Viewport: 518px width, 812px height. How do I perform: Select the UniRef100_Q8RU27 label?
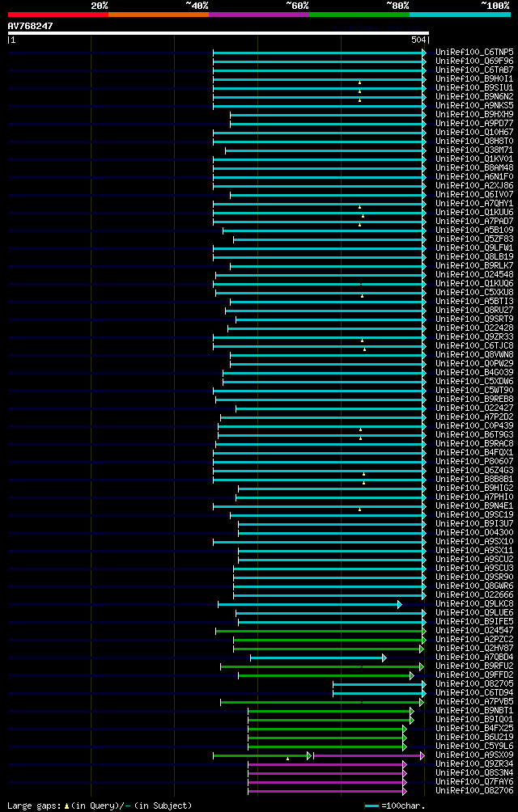pyautogui.click(x=474, y=311)
